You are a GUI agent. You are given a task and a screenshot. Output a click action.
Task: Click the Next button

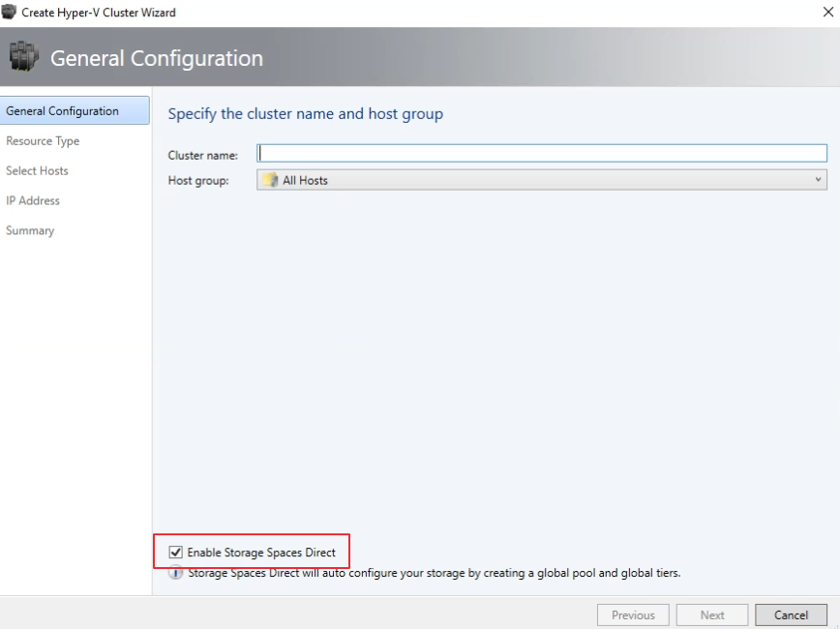pyautogui.click(x=712, y=614)
